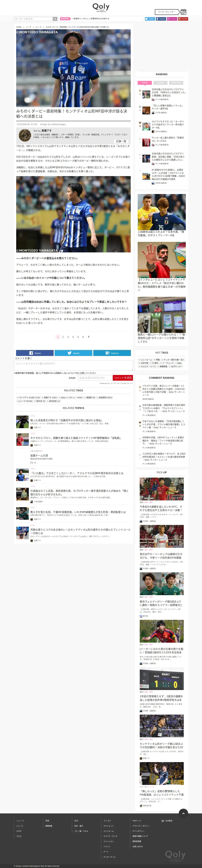Click the magnifier search button

tap(55, 19)
